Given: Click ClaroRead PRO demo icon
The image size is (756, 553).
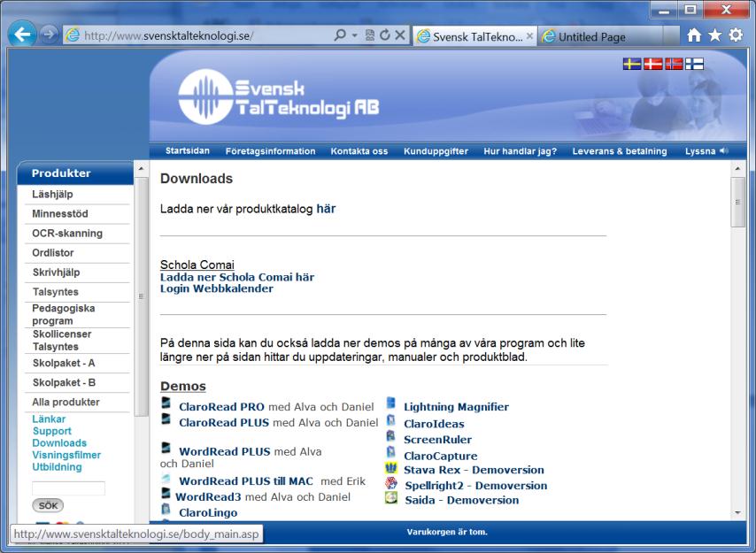Looking at the screenshot, I should pyautogui.click(x=166, y=403).
